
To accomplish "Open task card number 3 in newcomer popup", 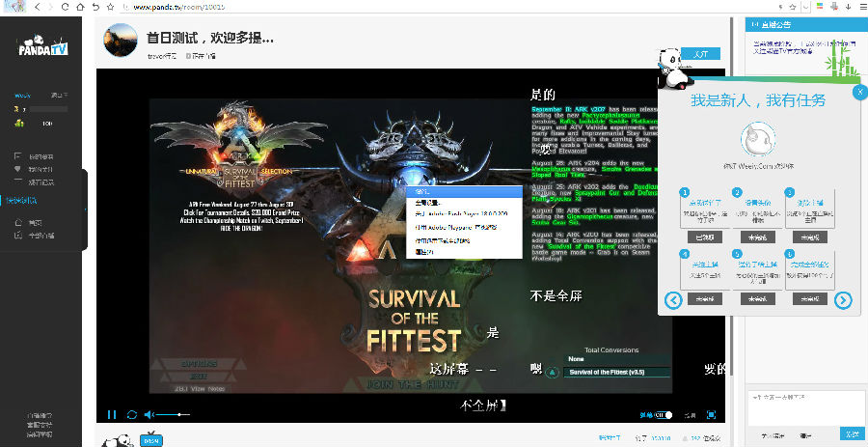I will [x=810, y=209].
